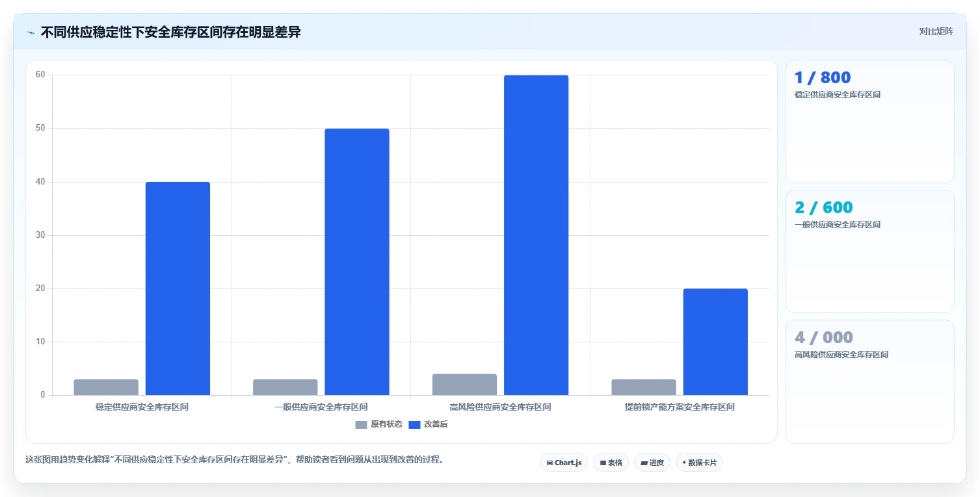
Task: Open the 4 / 000 高风险供应商 data card
Action: click(x=869, y=381)
